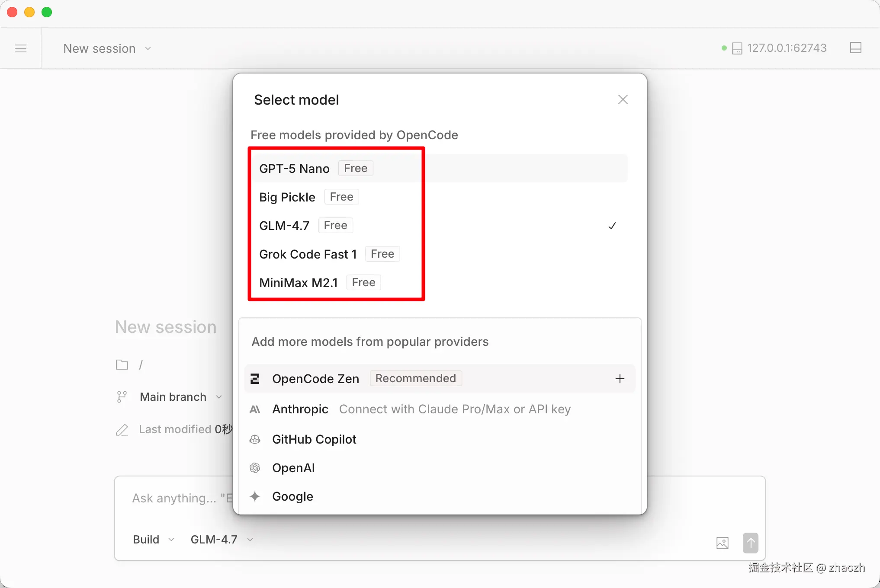Open the GLM-4.7 model selector dropdown

221,540
